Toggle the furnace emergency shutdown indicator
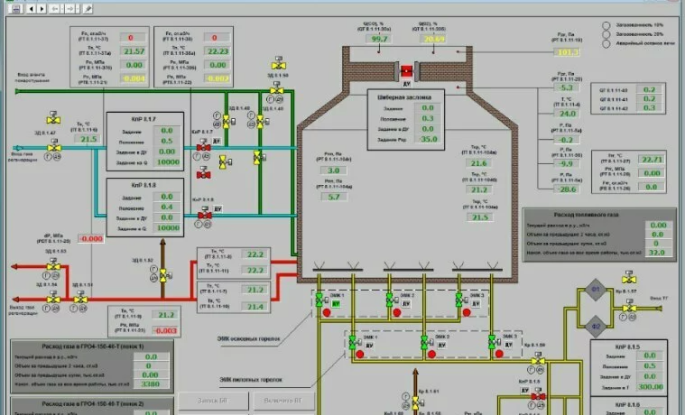The width and height of the screenshot is (685, 415). click(607, 43)
